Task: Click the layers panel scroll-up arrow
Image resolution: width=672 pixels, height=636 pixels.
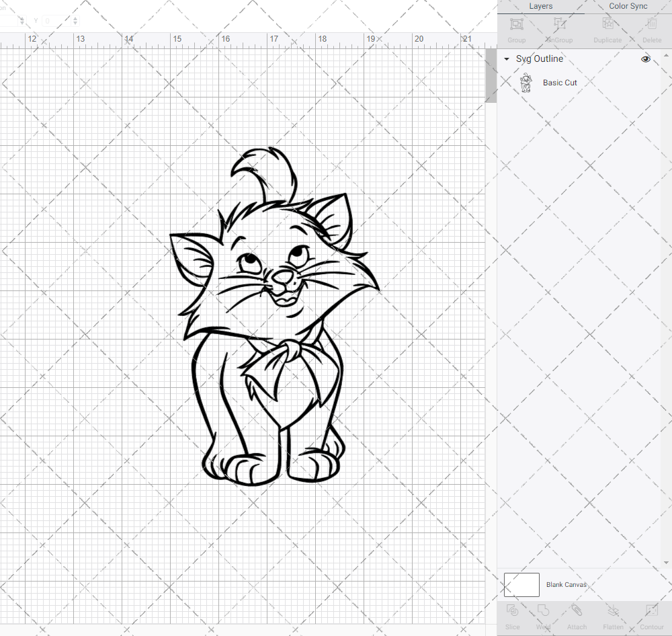Action: tap(665, 56)
